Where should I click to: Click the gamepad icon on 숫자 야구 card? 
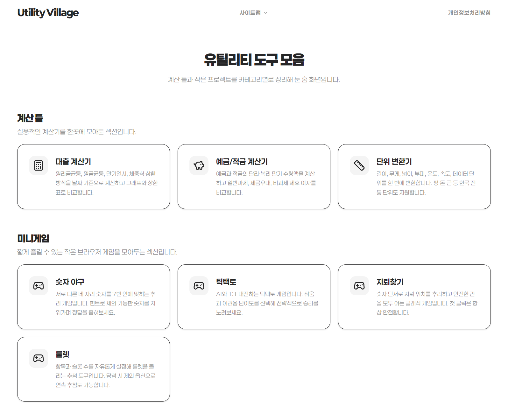(39, 286)
